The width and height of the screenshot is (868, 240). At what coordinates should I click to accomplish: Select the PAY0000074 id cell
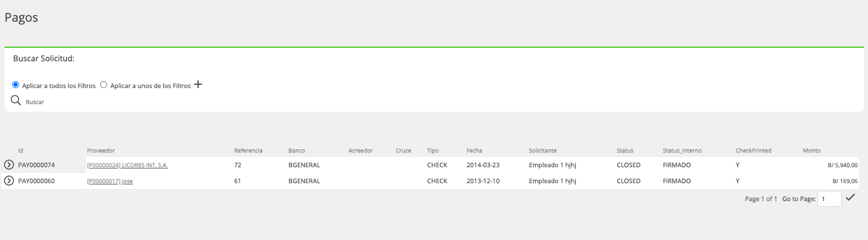pos(36,165)
